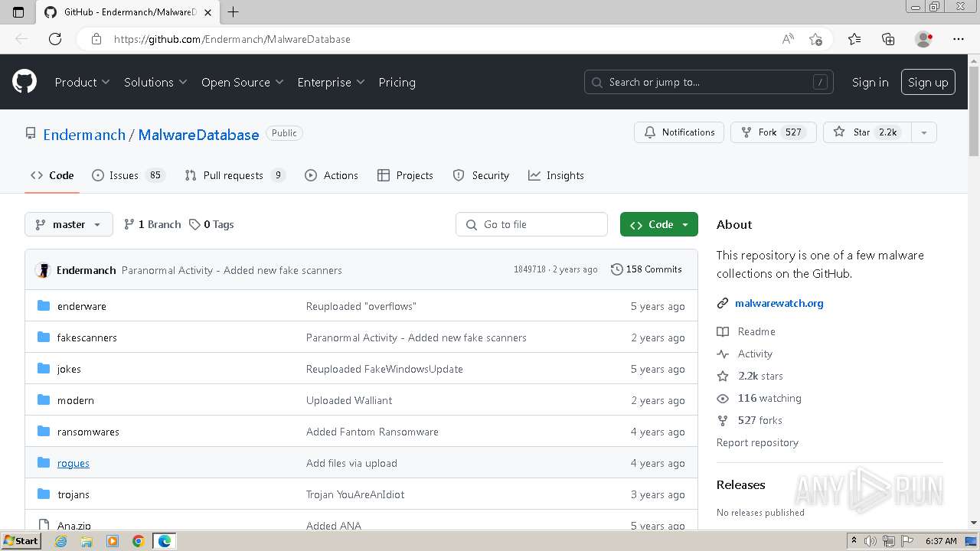This screenshot has height=551, width=980.
Task: Open the Pricing page
Action: pyautogui.click(x=397, y=82)
